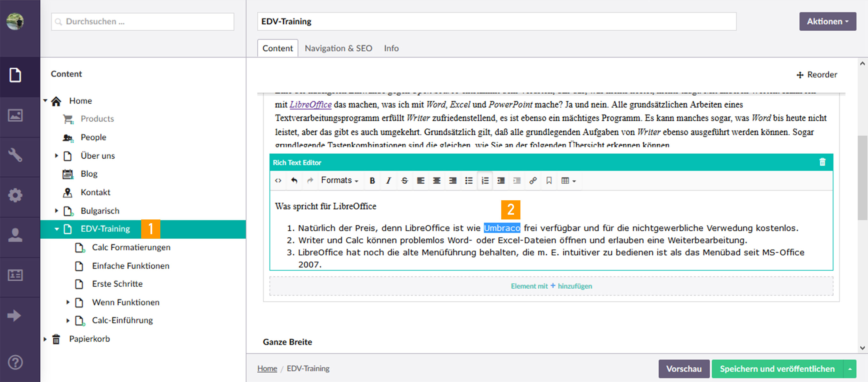Open the Help question mark icon
Image resolution: width=868 pixels, height=382 pixels.
(x=15, y=362)
